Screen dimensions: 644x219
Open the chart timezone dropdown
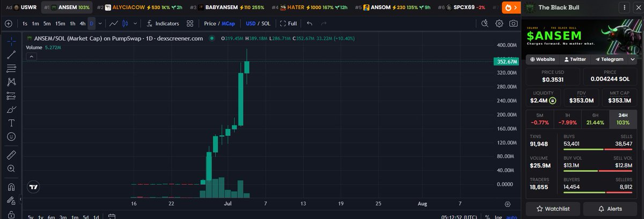pyautogui.click(x=458, y=217)
